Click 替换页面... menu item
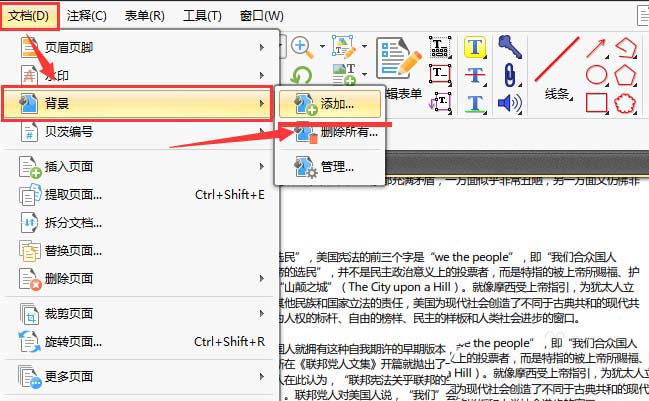Viewport: 649px width, 401px height. pos(141,251)
